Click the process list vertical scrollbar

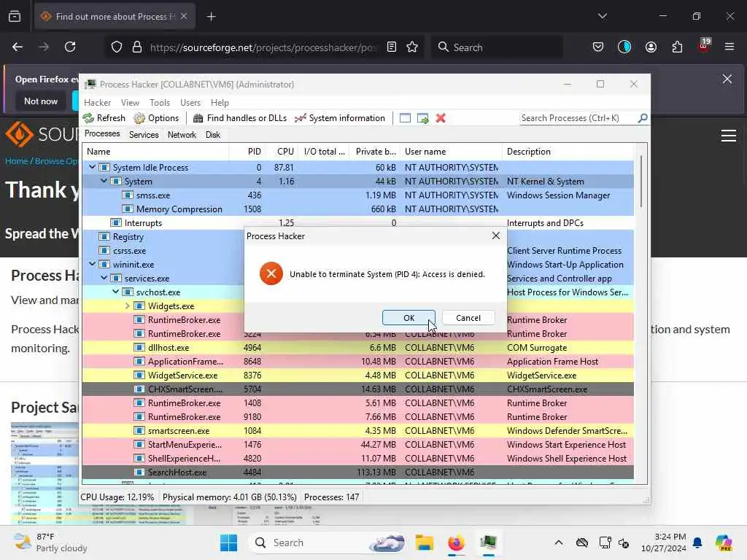point(640,181)
